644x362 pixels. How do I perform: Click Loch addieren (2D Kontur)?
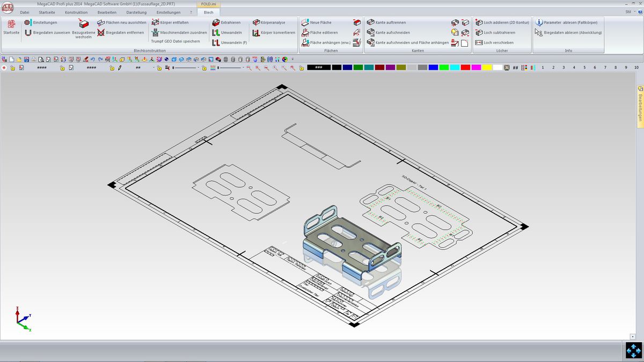coord(479,23)
